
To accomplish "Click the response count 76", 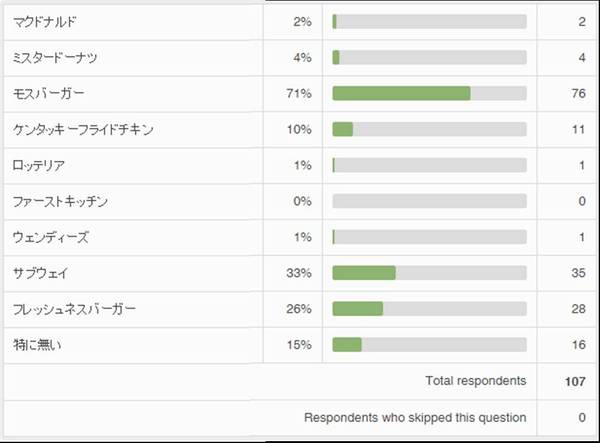I will click(578, 93).
